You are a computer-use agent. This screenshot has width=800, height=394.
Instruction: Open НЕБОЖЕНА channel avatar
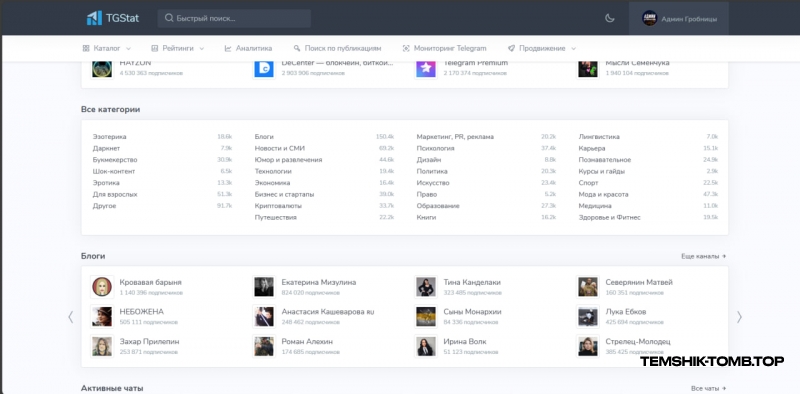pos(102,316)
